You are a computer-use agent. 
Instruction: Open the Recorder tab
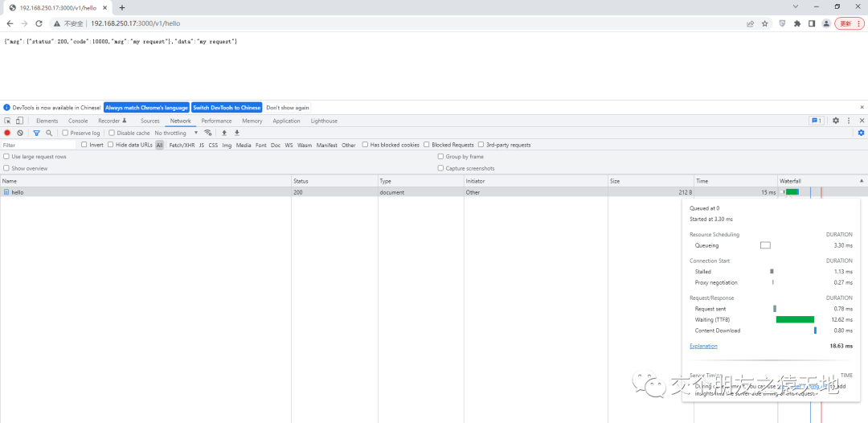113,121
